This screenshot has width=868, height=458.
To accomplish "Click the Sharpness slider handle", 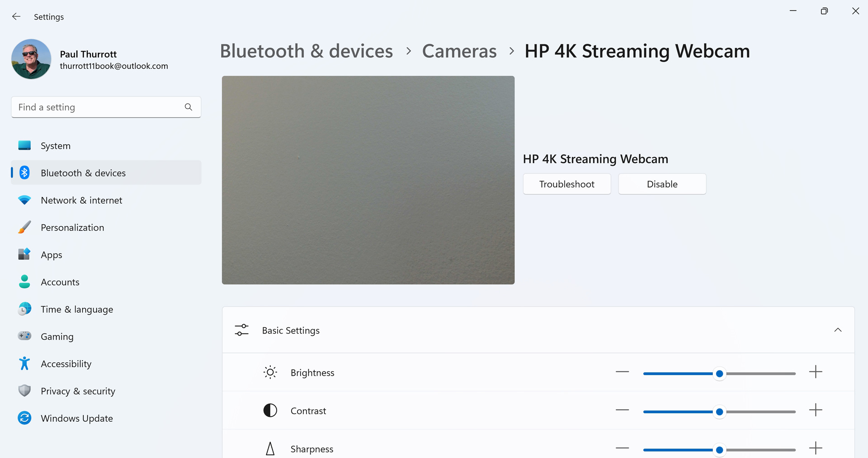I will (x=719, y=450).
